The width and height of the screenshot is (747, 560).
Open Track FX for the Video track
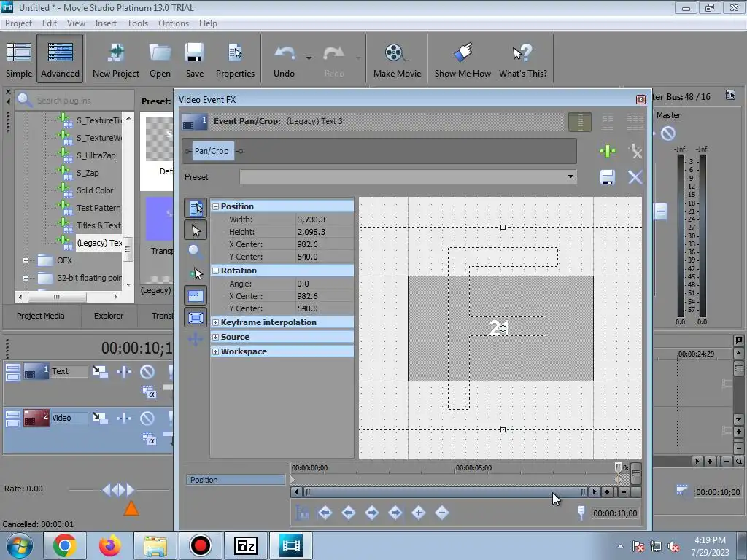[124, 418]
